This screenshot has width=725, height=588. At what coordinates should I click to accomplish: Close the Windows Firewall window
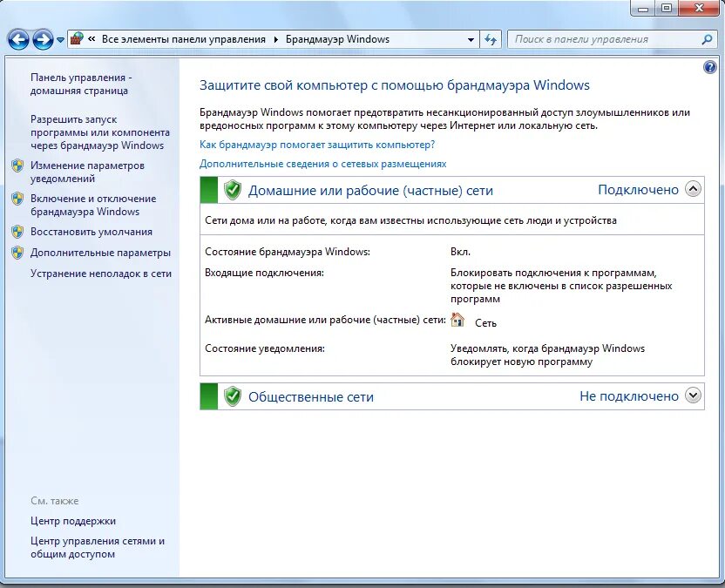699,8
